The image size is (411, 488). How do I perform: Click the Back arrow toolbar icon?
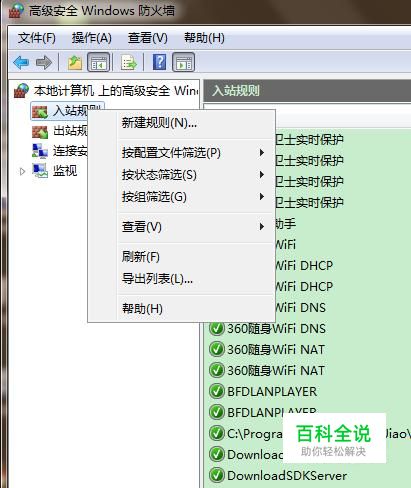coord(21,62)
